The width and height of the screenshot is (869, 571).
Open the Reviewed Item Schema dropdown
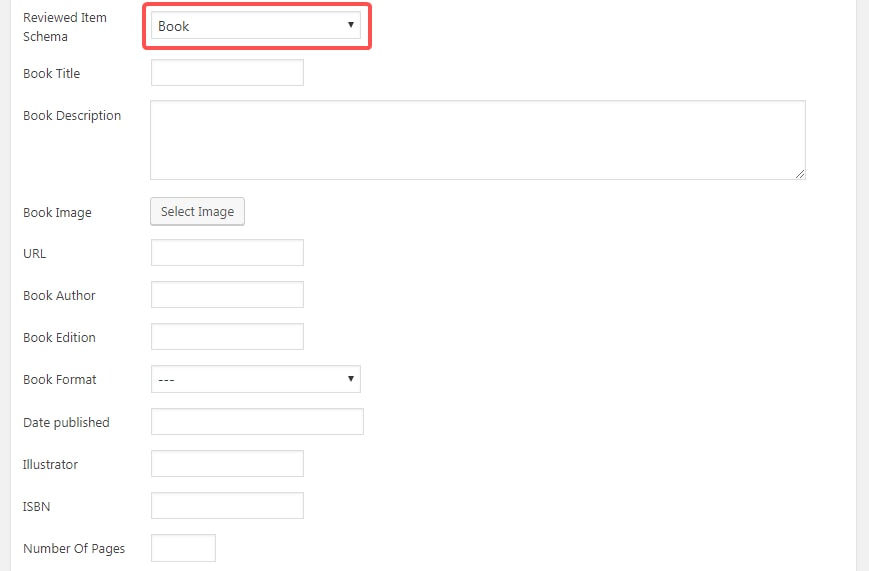click(255, 26)
